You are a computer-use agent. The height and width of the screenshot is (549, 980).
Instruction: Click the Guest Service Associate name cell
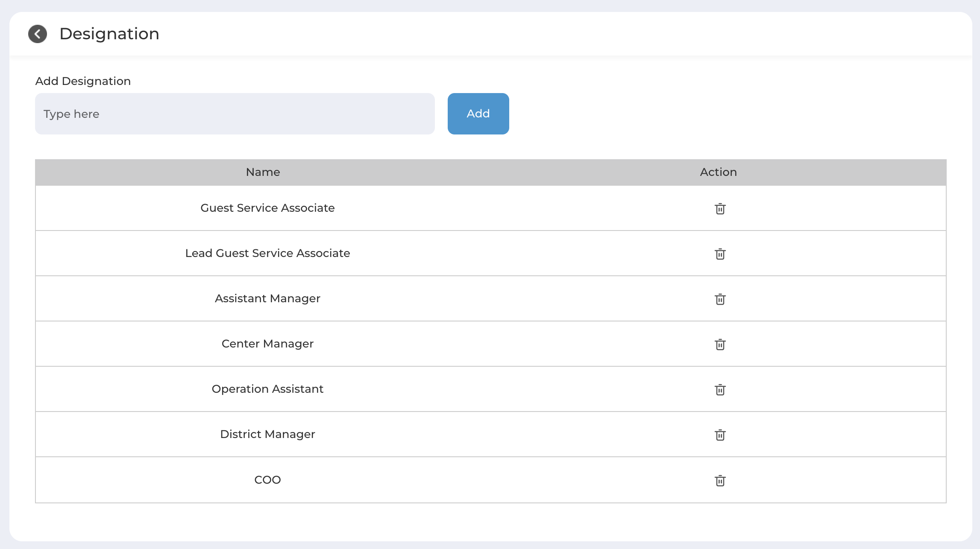pos(267,208)
